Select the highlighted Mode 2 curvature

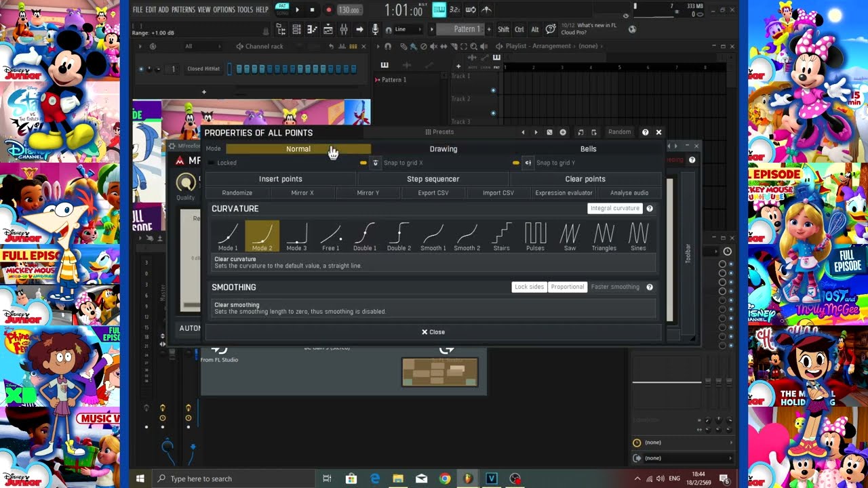[x=262, y=236]
